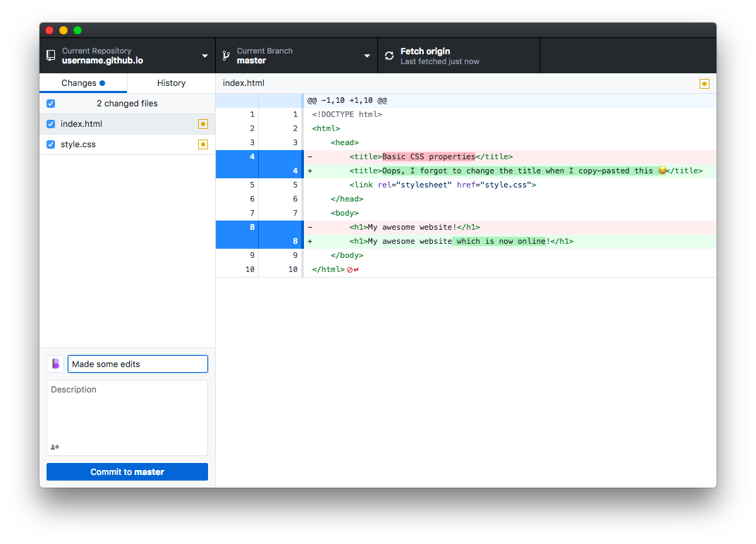Viewport: 756px width, 544px height.
Task: Uncheck the index.html staging checkbox
Action: pyautogui.click(x=50, y=123)
